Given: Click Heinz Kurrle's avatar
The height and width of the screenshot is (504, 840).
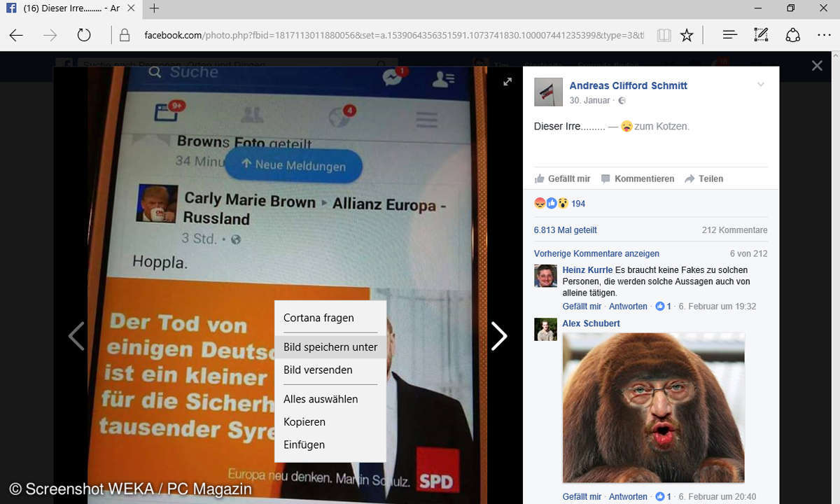Looking at the screenshot, I should [545, 276].
